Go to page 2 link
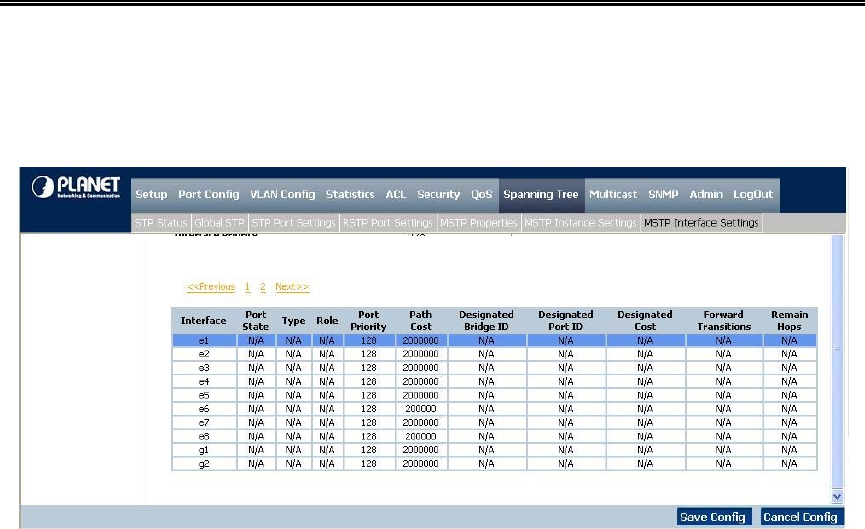Viewport: 865px width, 529px height. click(x=263, y=287)
